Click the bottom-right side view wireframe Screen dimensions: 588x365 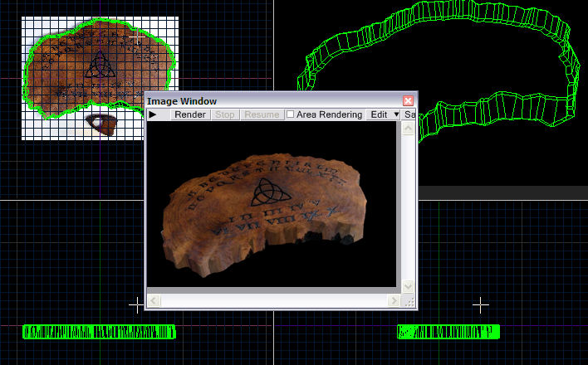(448, 332)
